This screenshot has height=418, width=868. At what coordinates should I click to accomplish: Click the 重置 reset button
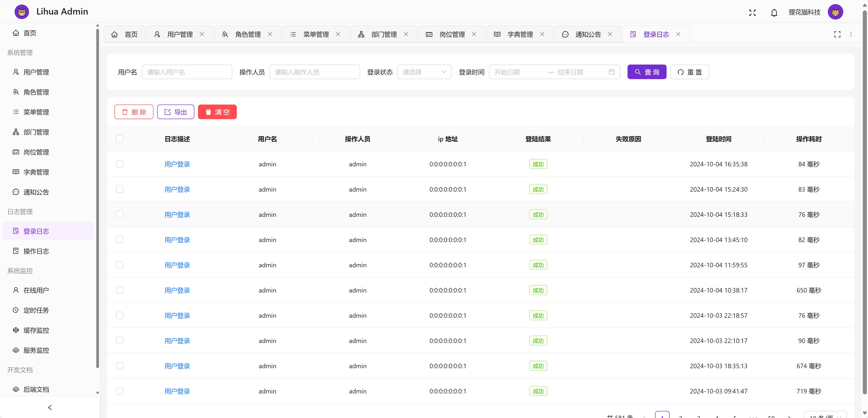689,72
